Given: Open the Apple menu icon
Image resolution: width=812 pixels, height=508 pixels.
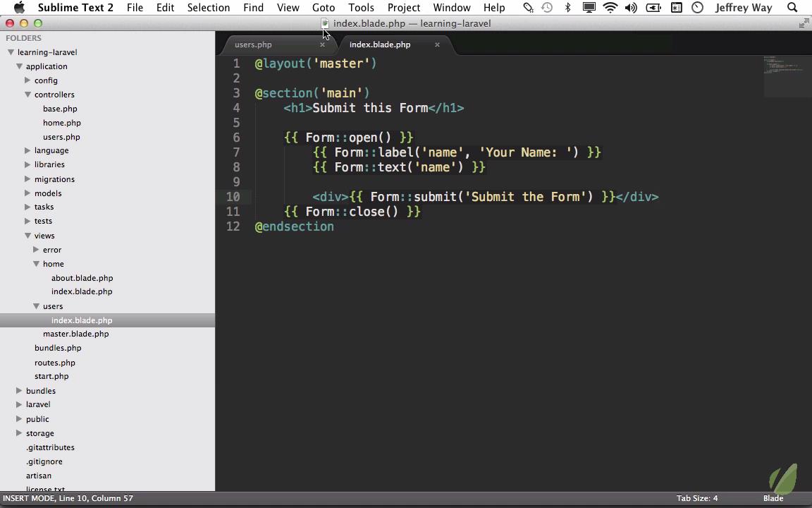Looking at the screenshot, I should pyautogui.click(x=19, y=7).
